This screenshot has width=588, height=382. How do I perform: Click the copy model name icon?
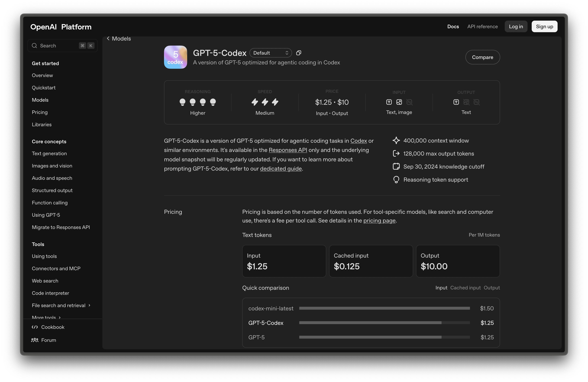click(299, 53)
